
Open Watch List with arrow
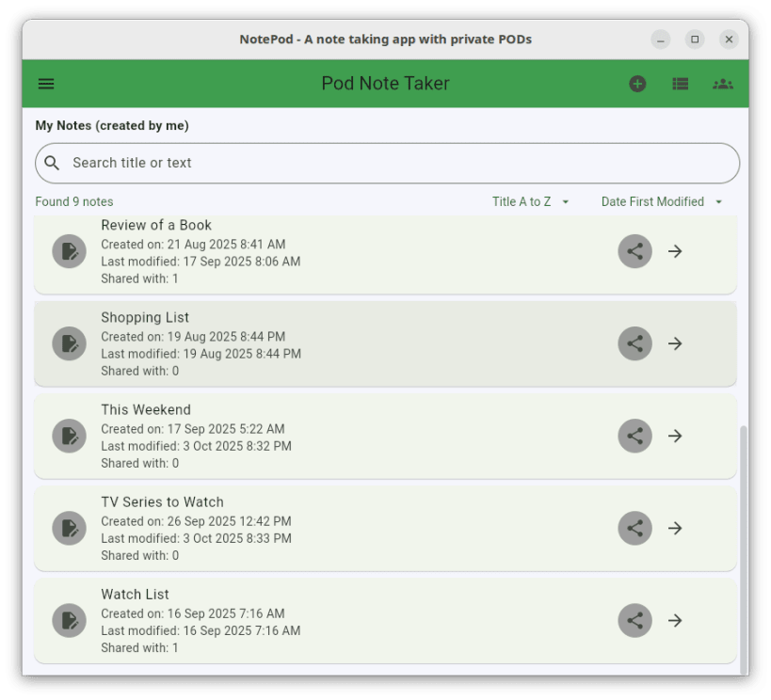[675, 620]
